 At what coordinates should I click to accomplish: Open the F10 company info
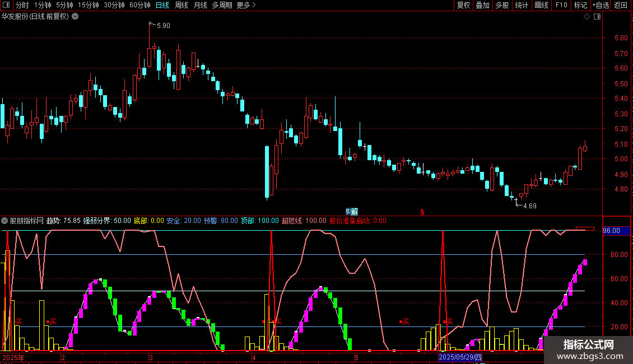pyautogui.click(x=561, y=5)
